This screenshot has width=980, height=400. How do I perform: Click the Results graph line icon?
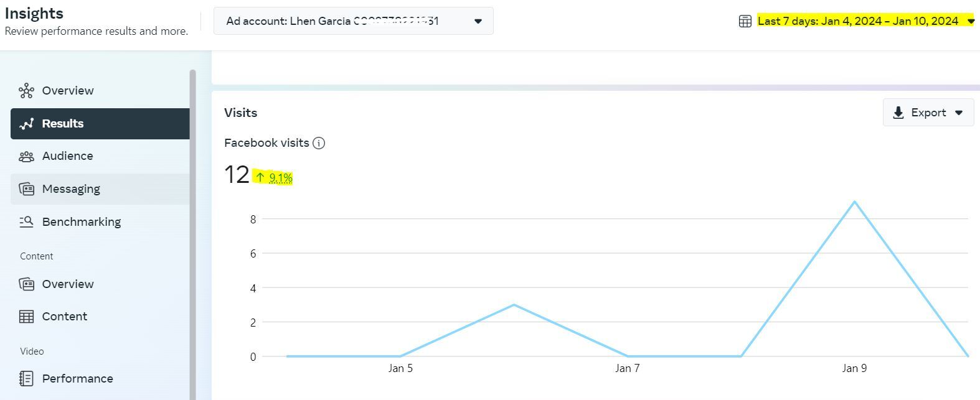26,124
